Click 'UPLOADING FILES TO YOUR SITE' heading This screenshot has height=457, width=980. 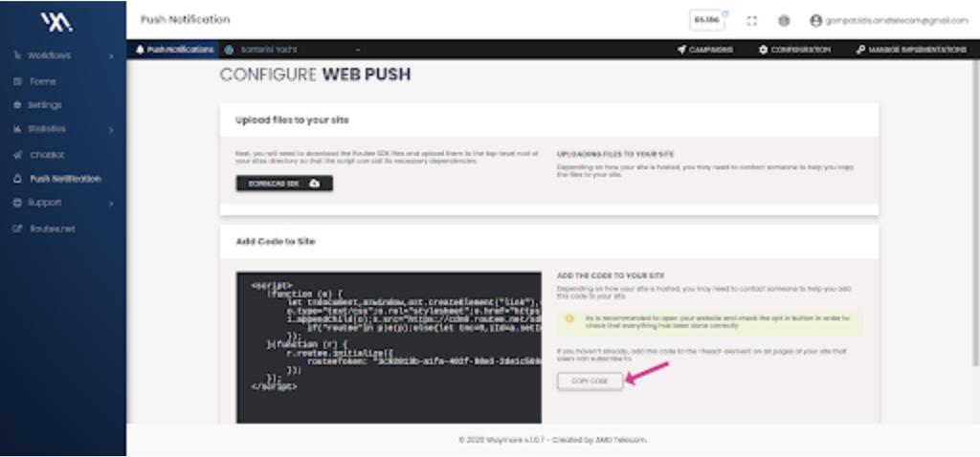(x=615, y=154)
